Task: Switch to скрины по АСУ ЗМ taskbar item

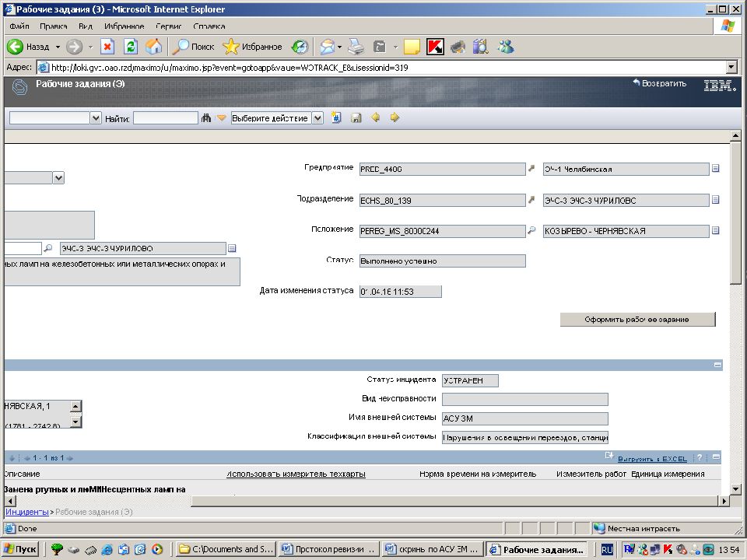Action: click(432, 549)
